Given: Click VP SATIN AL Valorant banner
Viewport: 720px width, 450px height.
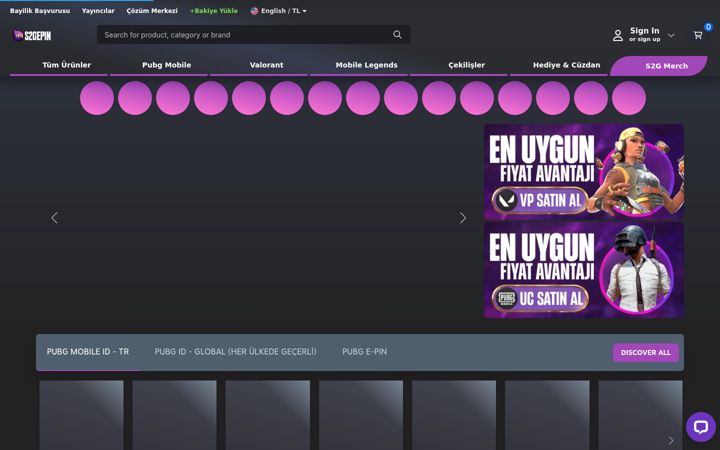Looking at the screenshot, I should click(584, 172).
